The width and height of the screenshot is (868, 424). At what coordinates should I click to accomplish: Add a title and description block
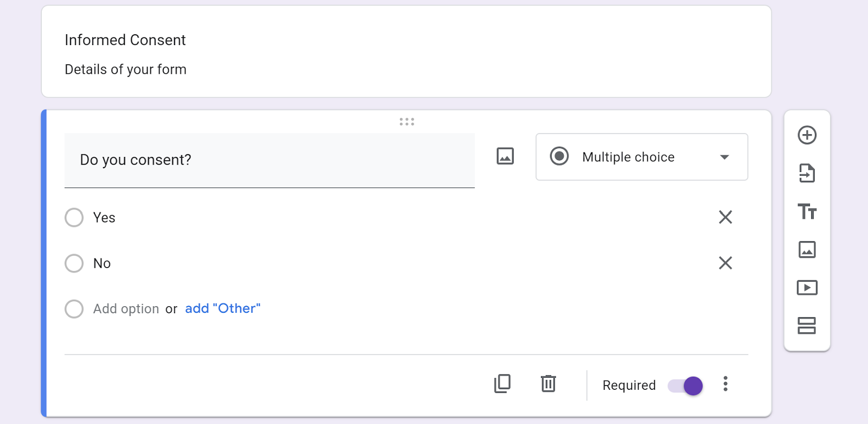[x=807, y=211]
